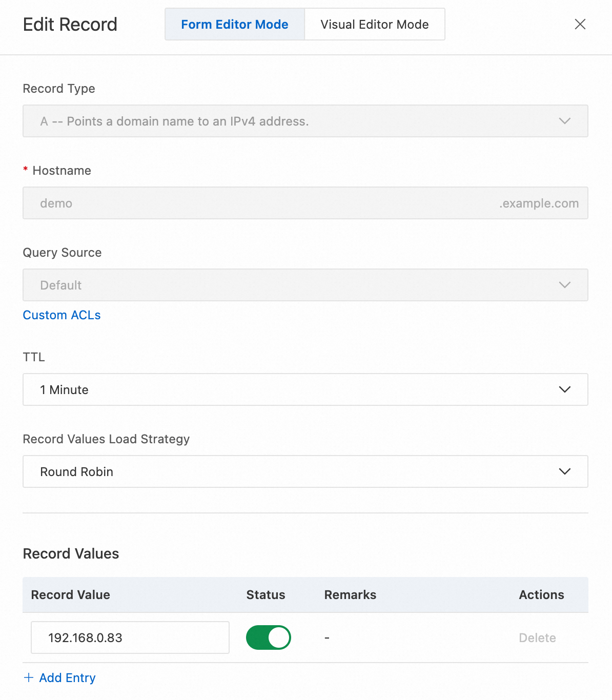Expand the Record Values Load Strategy dropdown
Image resolution: width=612 pixels, height=700 pixels.
(x=305, y=471)
